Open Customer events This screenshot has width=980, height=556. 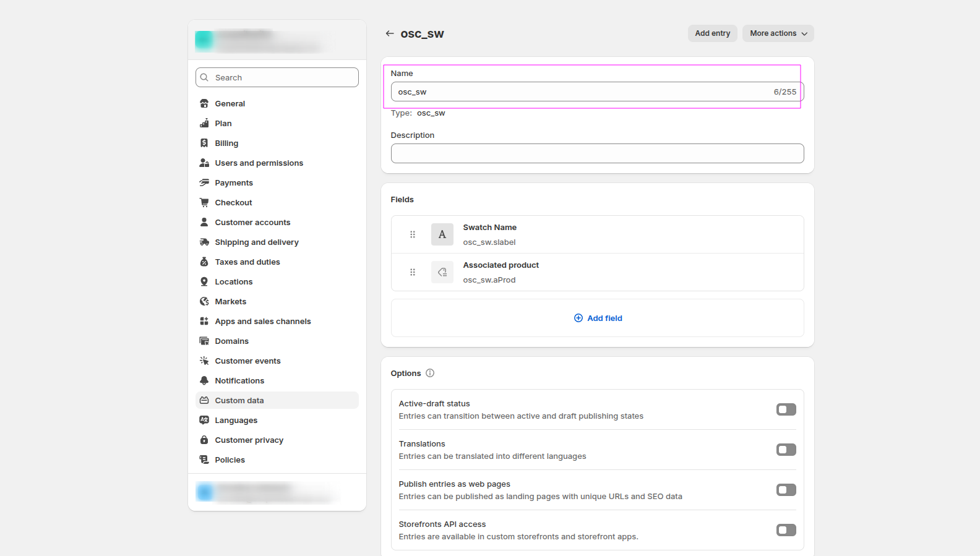[277, 361]
